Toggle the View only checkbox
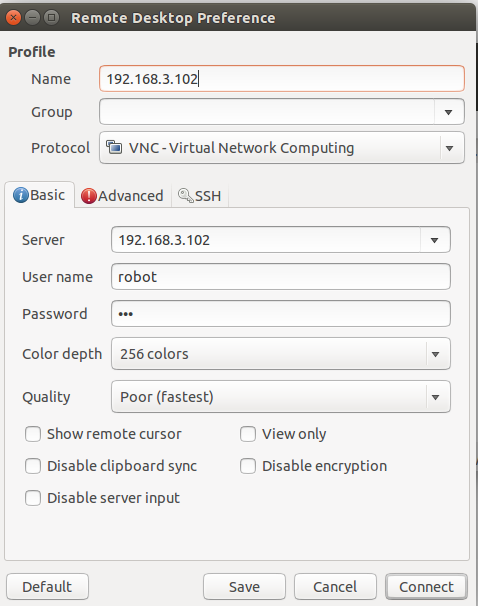 click(x=248, y=434)
